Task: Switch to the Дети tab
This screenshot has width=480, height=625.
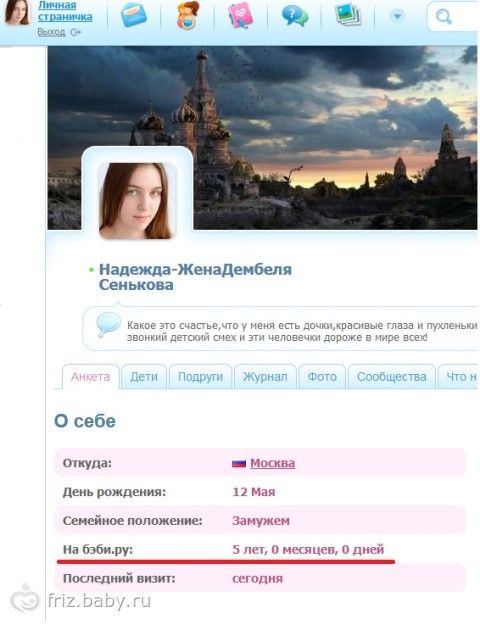Action: pos(144,377)
